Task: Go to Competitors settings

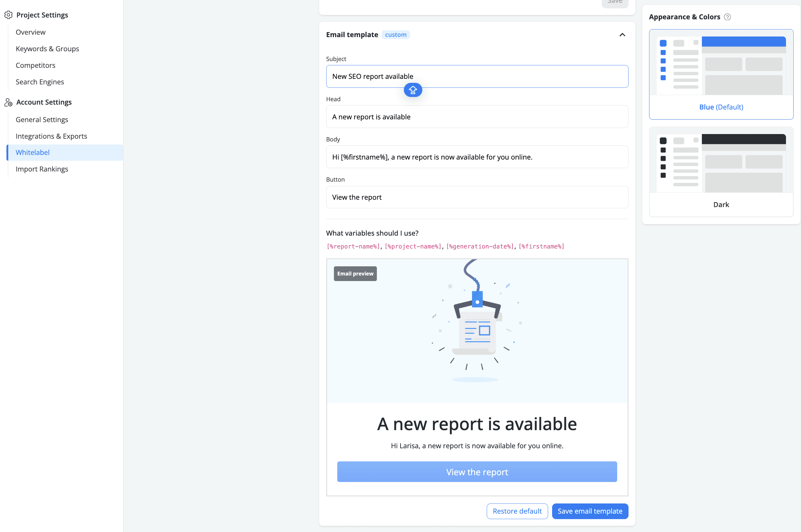Action: 35,65
